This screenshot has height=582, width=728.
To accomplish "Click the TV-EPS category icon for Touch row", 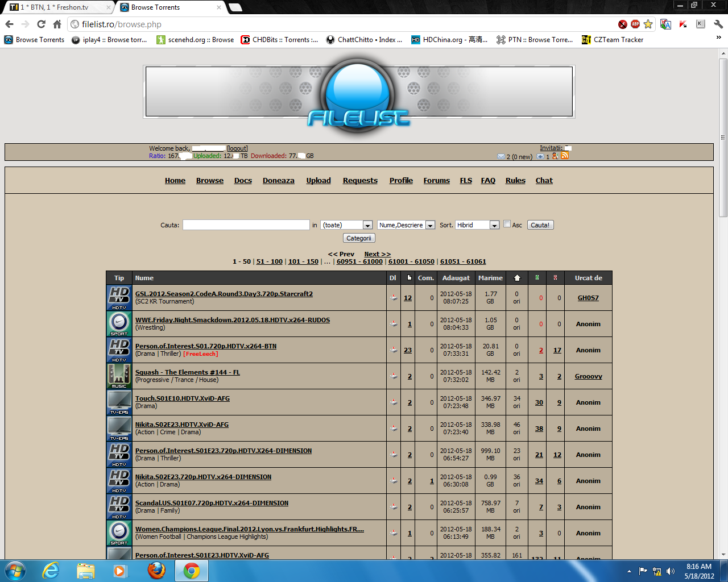I will click(x=119, y=402).
